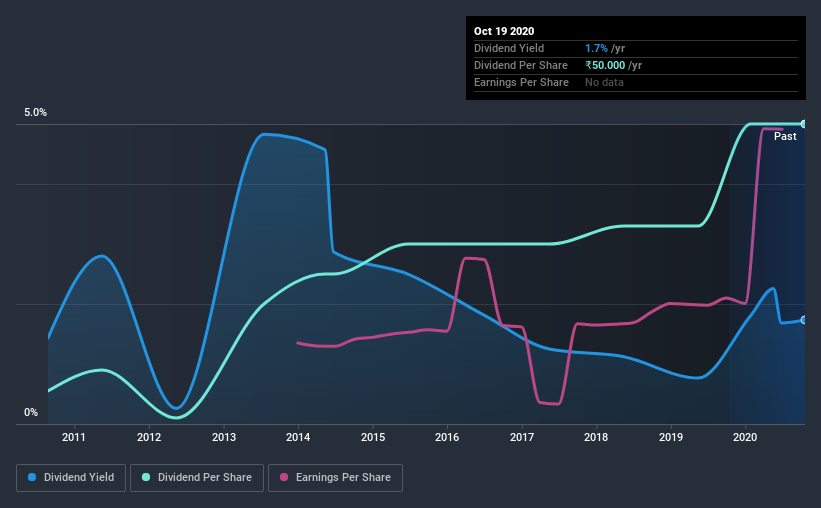The height and width of the screenshot is (508, 821).
Task: Click the 2013 x-axis label
Action: coord(224,437)
